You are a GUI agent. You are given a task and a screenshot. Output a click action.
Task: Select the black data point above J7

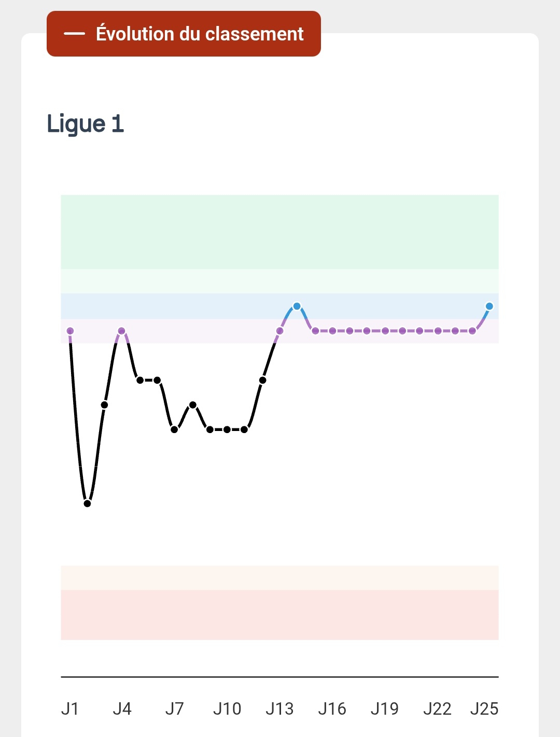click(x=174, y=429)
